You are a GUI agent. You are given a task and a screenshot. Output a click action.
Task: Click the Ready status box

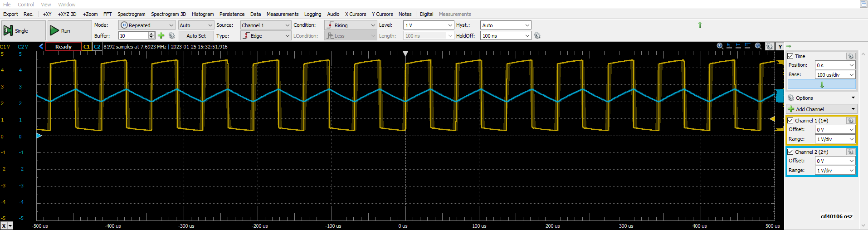pyautogui.click(x=63, y=46)
